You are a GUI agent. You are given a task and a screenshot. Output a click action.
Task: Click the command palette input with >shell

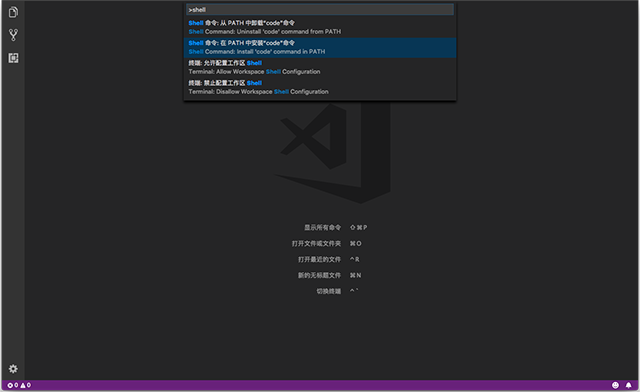point(320,9)
